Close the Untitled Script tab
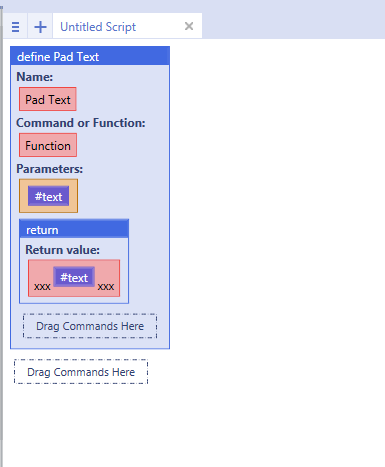This screenshot has width=385, height=467. pos(189,26)
